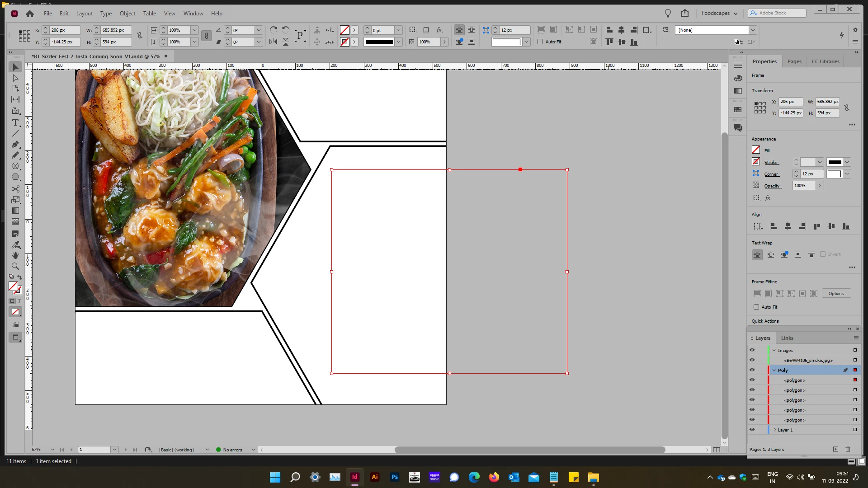The image size is (868, 488).
Task: Select the Direct Selection tool
Action: pyautogui.click(x=15, y=78)
